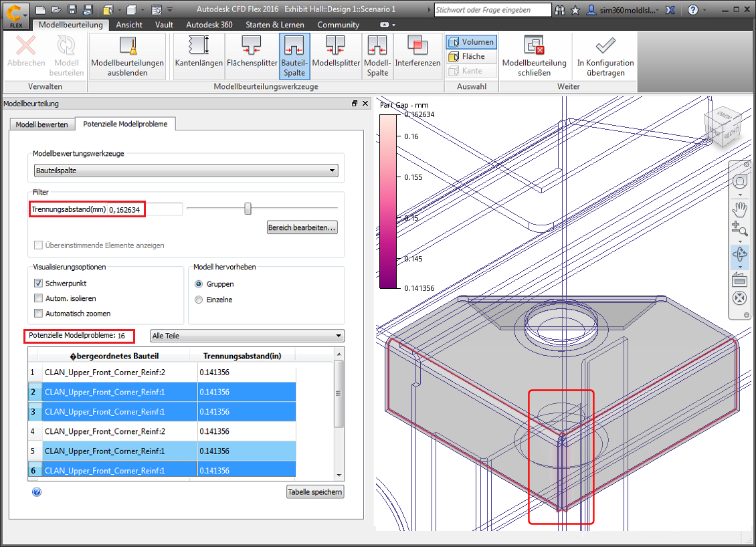The height and width of the screenshot is (547, 756).
Task: Expand dropdown arrow below zoom tool
Action: click(x=740, y=241)
